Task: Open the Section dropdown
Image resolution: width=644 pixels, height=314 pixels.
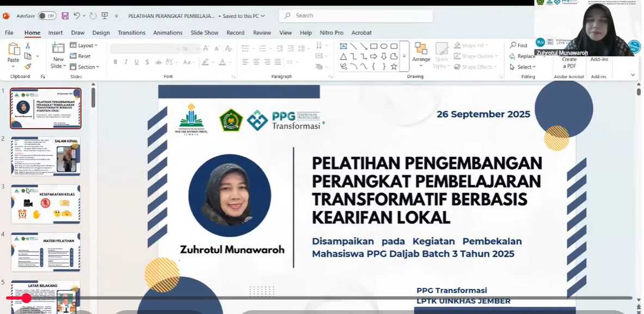Action: pos(85,67)
